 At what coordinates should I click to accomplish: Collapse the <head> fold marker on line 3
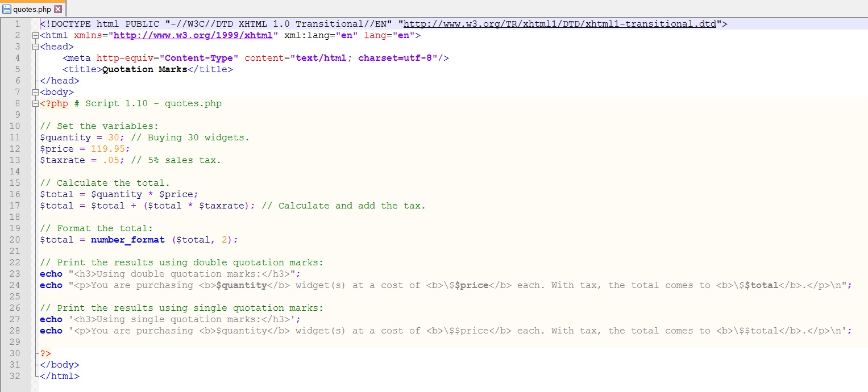[x=36, y=47]
